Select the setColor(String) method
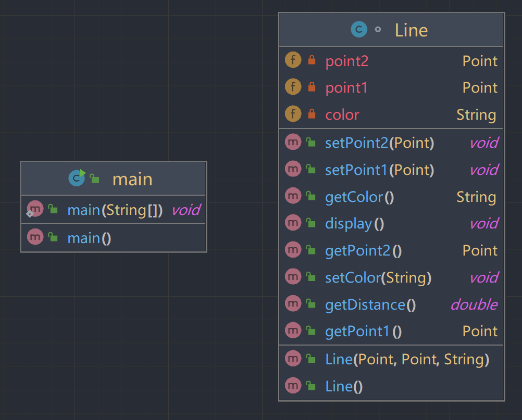The width and height of the screenshot is (522, 420). point(378,277)
